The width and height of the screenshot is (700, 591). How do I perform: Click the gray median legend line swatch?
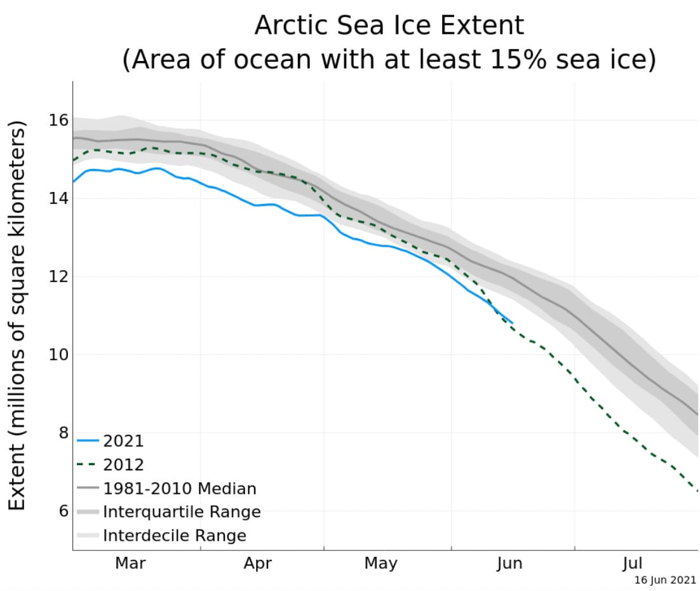tap(88, 488)
